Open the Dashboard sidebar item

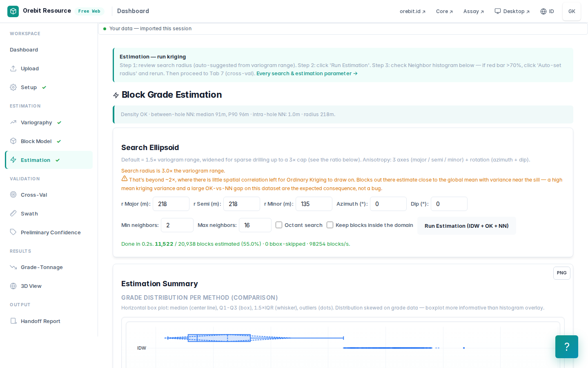(x=49, y=50)
